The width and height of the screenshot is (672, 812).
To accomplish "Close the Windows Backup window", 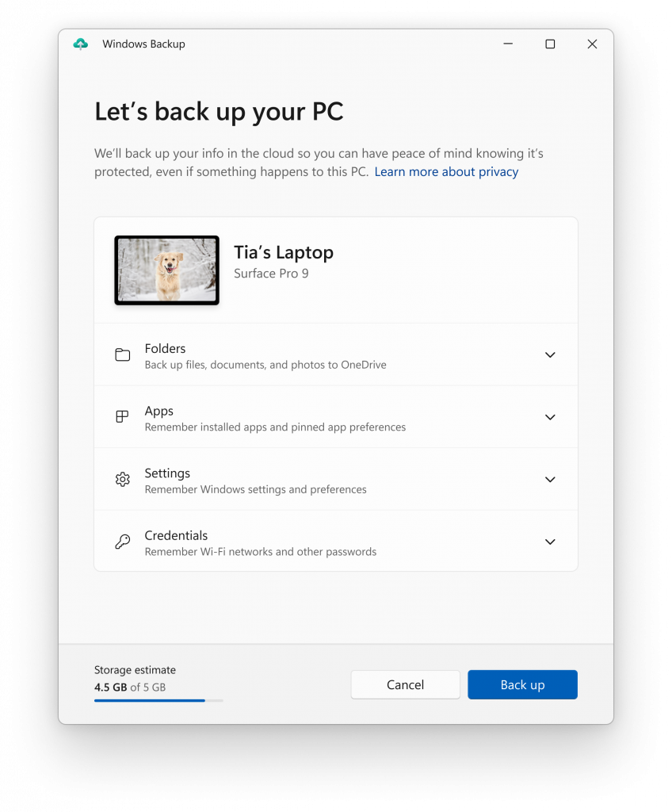I will (x=592, y=44).
